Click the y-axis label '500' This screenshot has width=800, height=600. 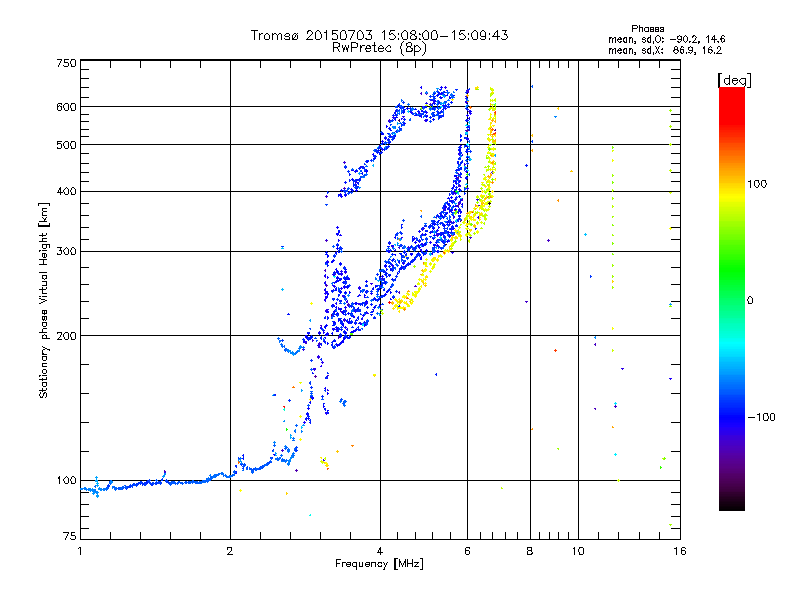pos(66,145)
